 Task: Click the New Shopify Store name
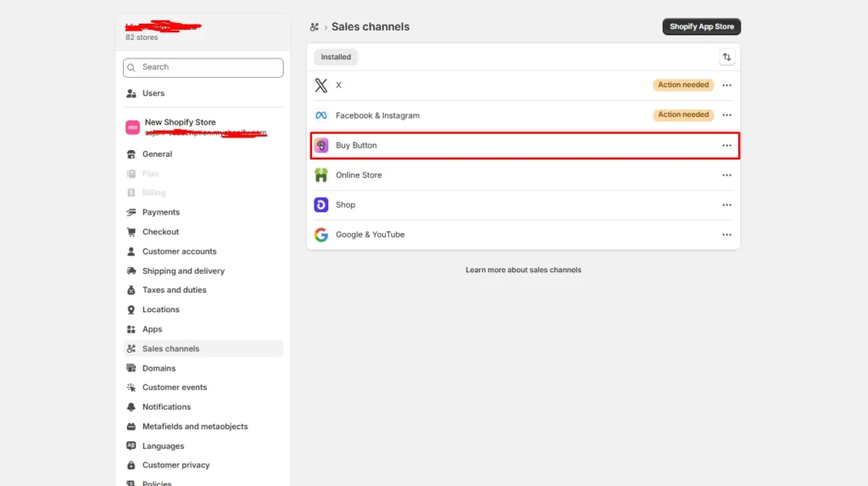pyautogui.click(x=181, y=122)
